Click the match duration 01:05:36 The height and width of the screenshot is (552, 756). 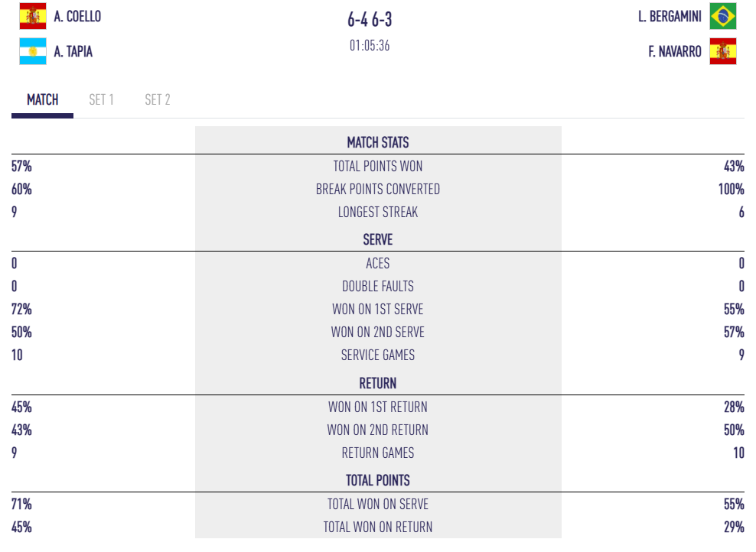pyautogui.click(x=370, y=46)
